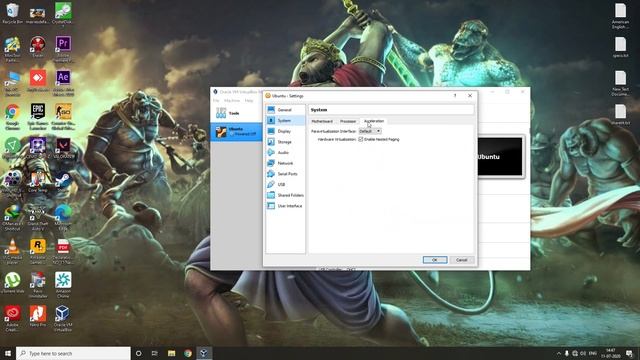Open Task View on the taskbar
Screen dimensions: 640x360
coord(155,353)
